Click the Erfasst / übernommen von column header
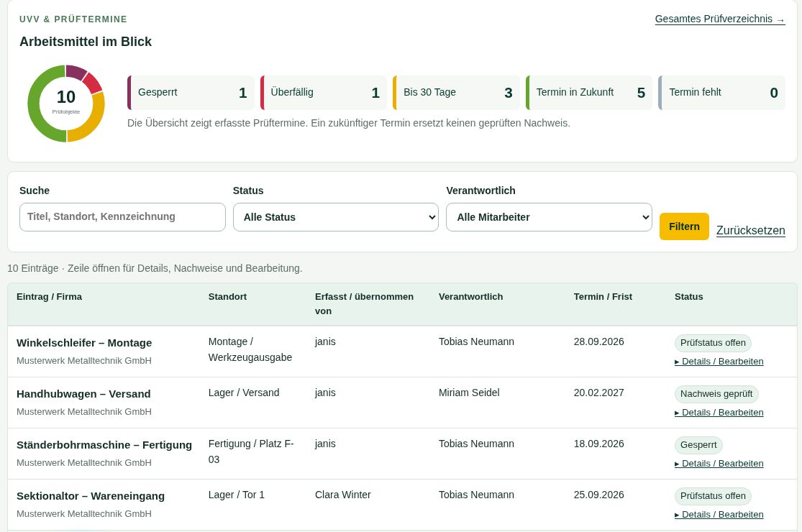 point(364,304)
